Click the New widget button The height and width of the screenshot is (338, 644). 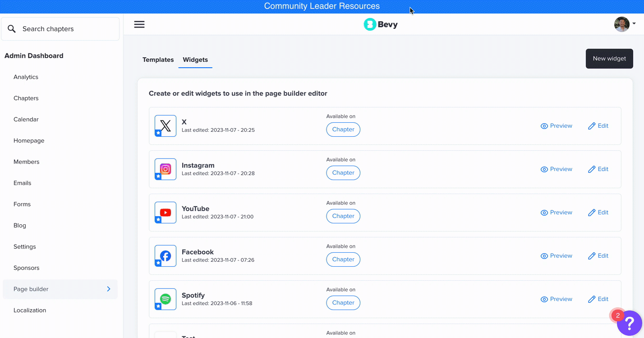(609, 59)
